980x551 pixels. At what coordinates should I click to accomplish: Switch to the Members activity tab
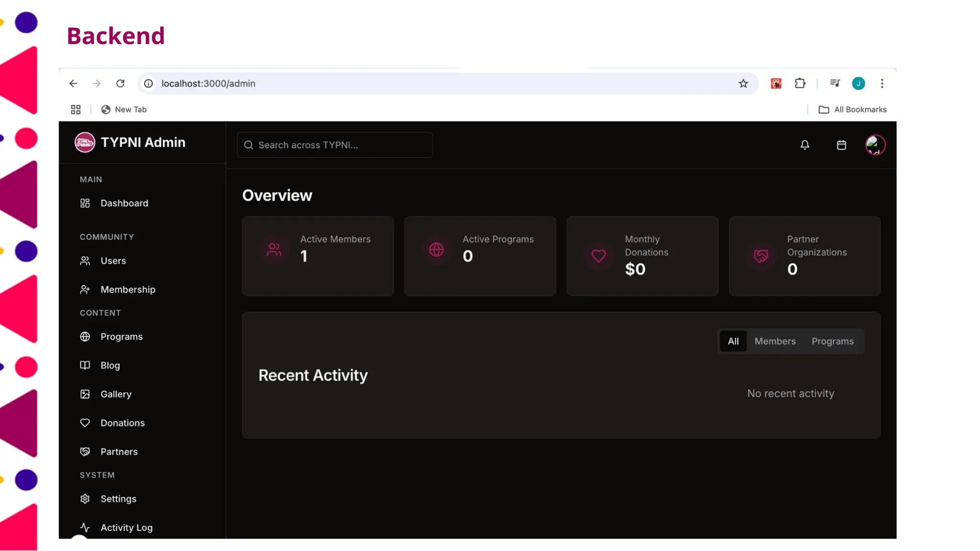[775, 341]
